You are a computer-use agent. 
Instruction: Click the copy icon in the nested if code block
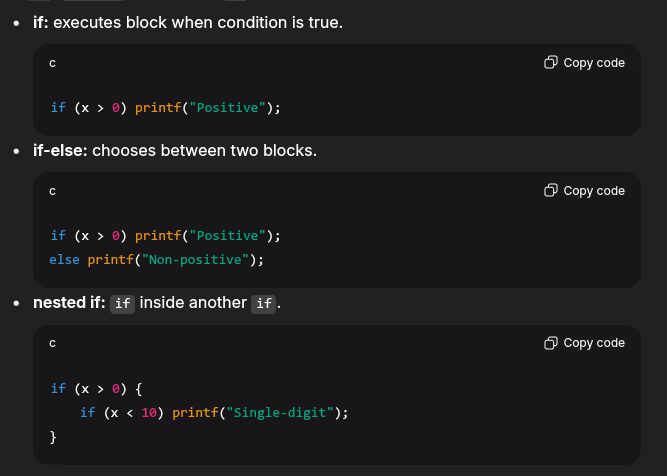point(551,343)
